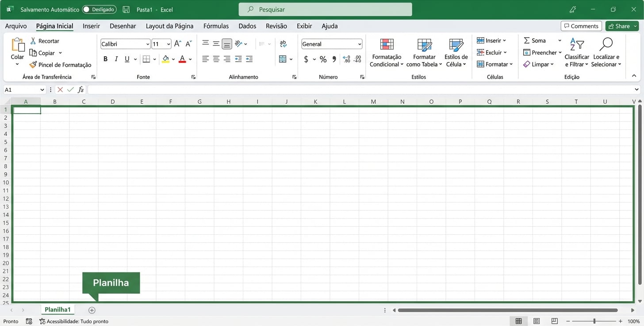Increase decimal places
This screenshot has height=326, width=644.
point(346,59)
